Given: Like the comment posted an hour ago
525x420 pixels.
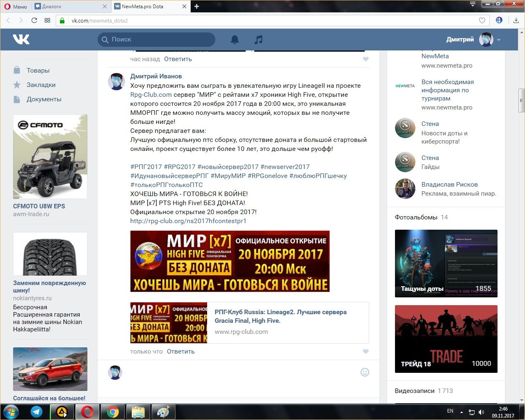Looking at the screenshot, I should pyautogui.click(x=365, y=59).
